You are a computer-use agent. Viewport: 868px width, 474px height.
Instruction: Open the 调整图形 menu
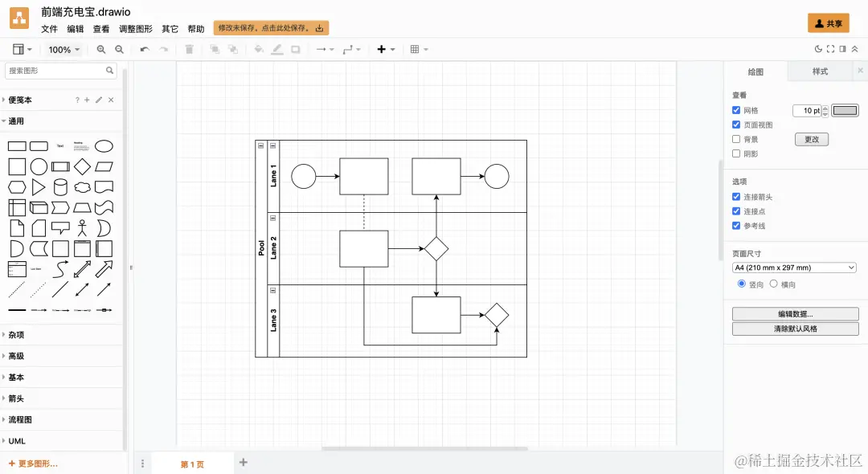coord(136,29)
